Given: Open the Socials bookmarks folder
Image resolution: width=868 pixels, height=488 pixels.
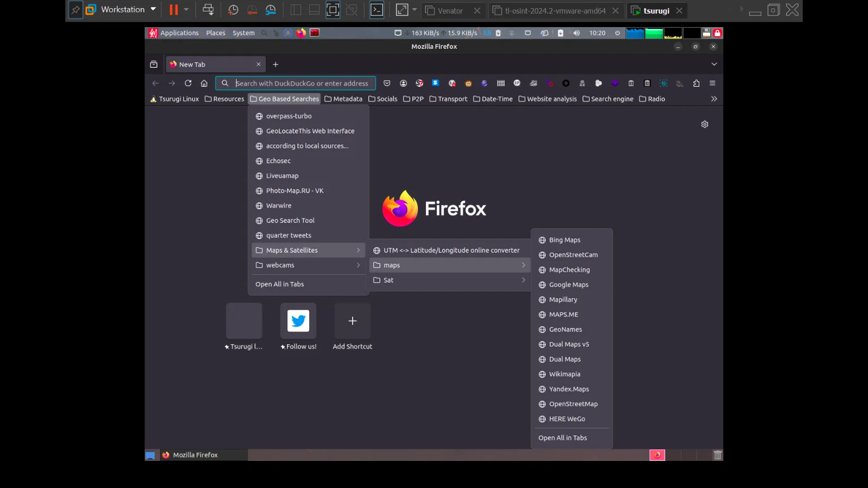Looking at the screenshot, I should 382,99.
